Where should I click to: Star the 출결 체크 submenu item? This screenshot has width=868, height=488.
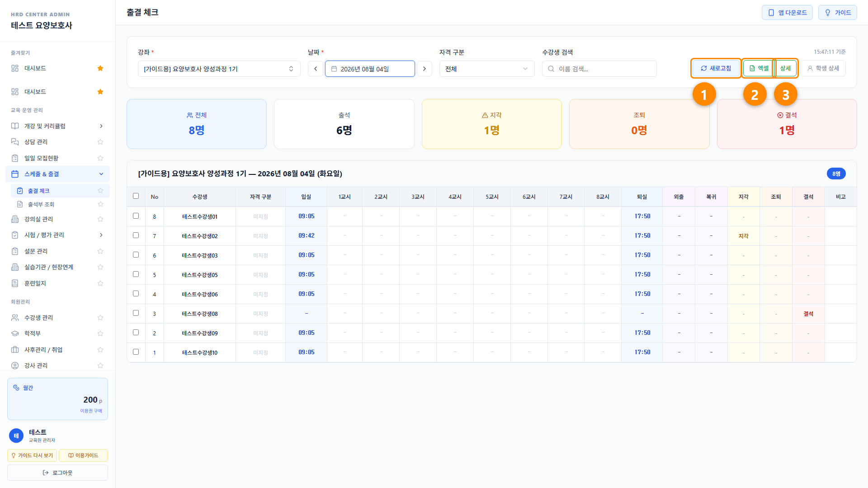point(100,191)
